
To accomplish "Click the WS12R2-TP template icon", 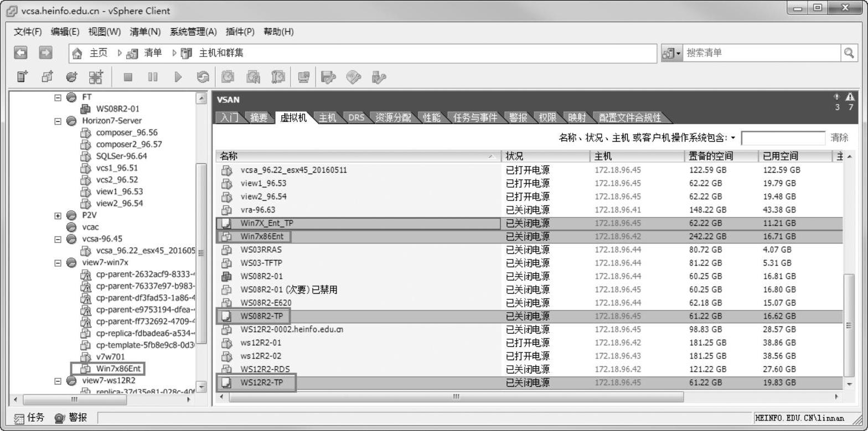I will point(226,382).
